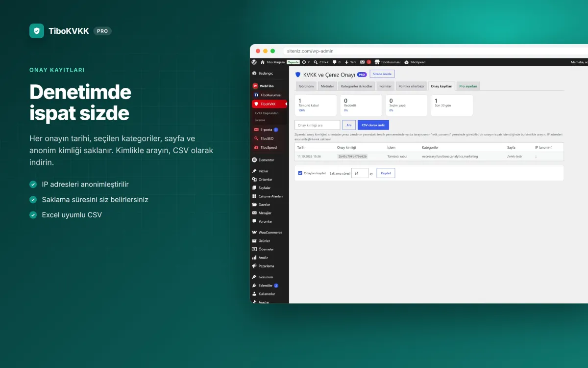Click the Pazarlama megaphone icon

tap(254, 266)
